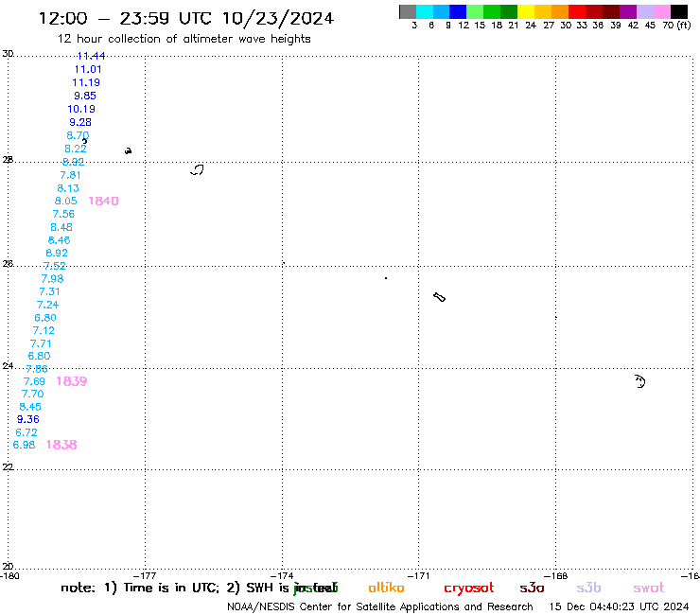Click the wave height reading 7.71

tap(41, 343)
